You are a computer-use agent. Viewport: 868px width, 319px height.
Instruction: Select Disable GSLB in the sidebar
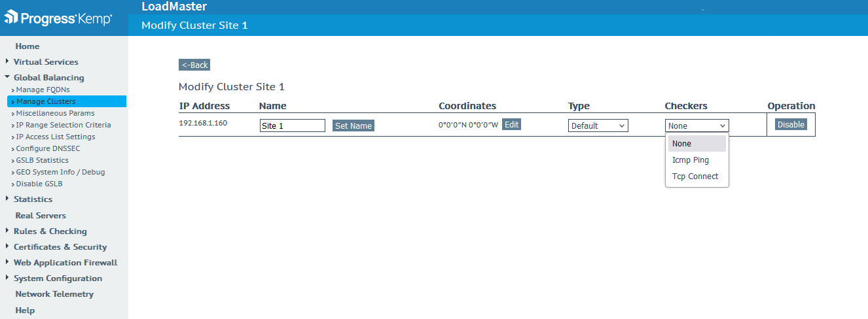pyautogui.click(x=39, y=184)
